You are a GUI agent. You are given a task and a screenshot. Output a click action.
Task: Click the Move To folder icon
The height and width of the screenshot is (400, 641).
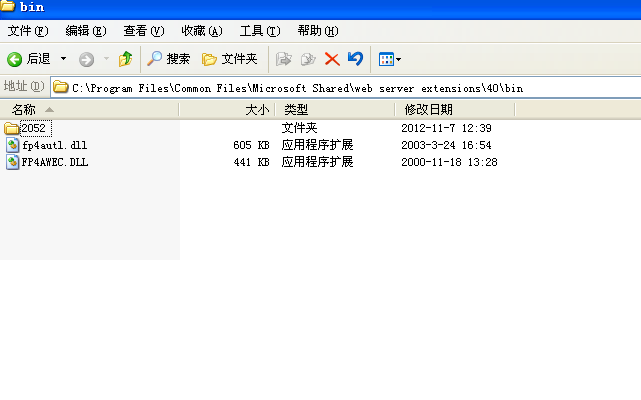coord(283,59)
